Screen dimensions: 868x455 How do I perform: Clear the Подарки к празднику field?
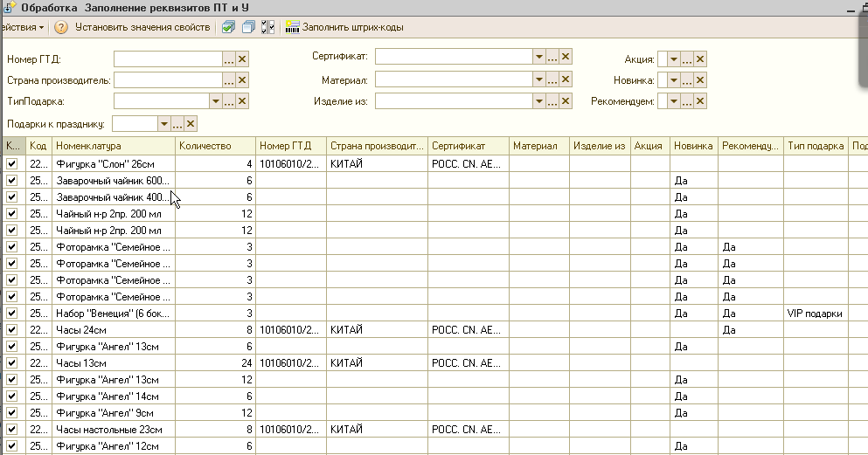(x=191, y=124)
